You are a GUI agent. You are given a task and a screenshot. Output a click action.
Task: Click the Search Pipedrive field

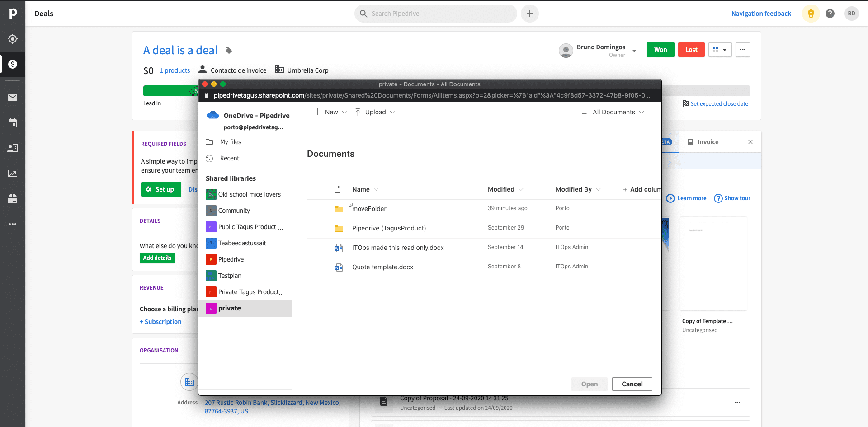coord(436,14)
